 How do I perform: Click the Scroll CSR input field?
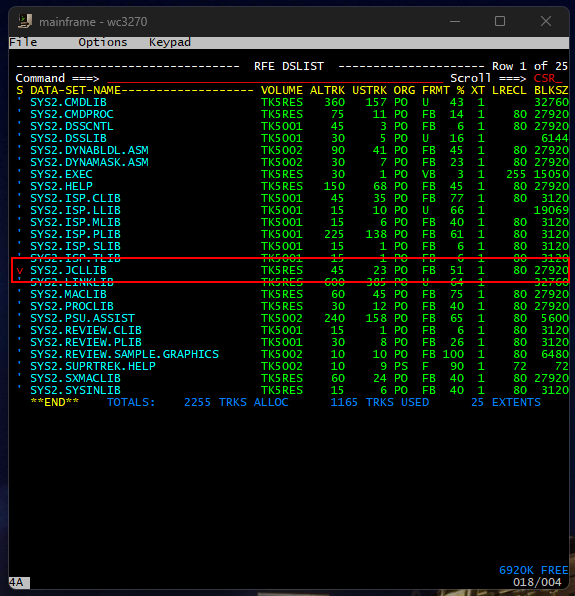tap(548, 78)
